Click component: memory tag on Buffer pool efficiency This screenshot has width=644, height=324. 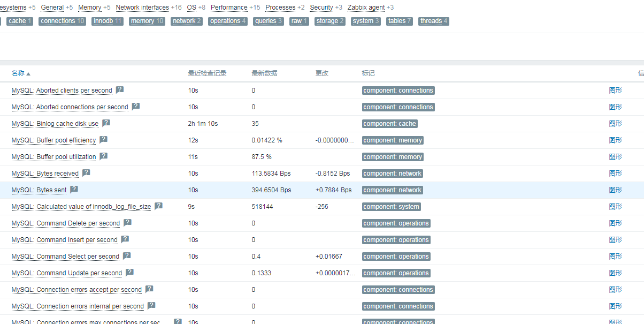tap(393, 140)
